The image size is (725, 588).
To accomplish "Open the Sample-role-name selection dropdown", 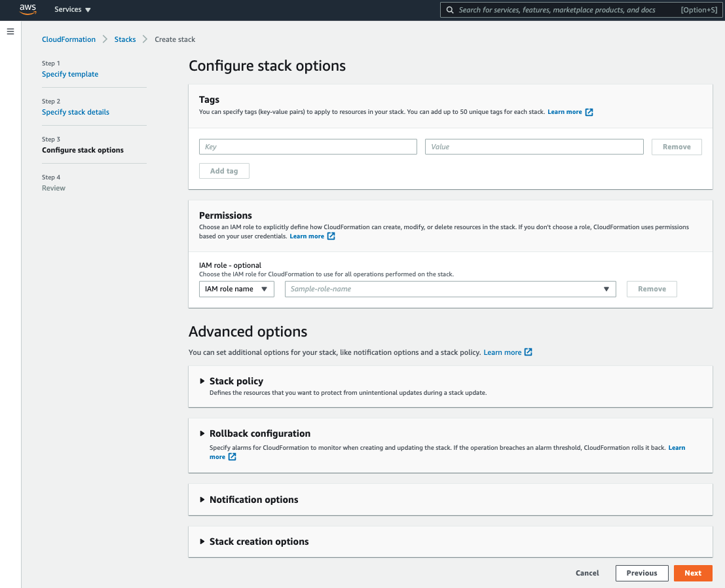I will tap(451, 289).
